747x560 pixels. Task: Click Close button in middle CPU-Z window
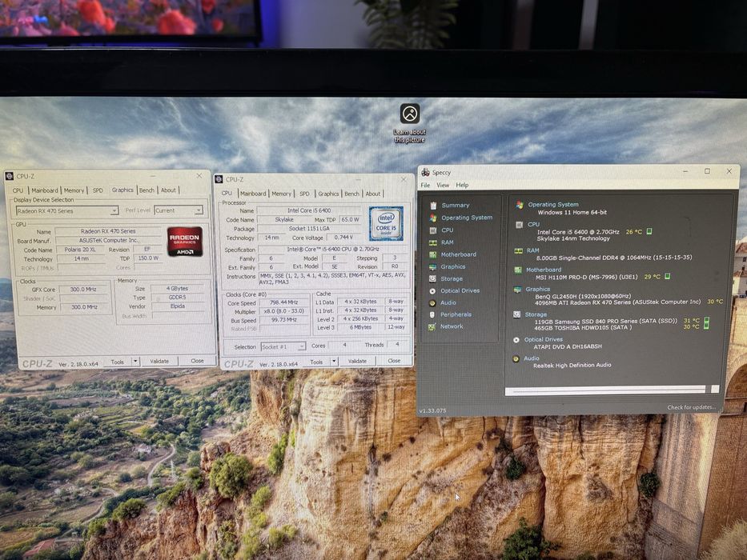394,361
